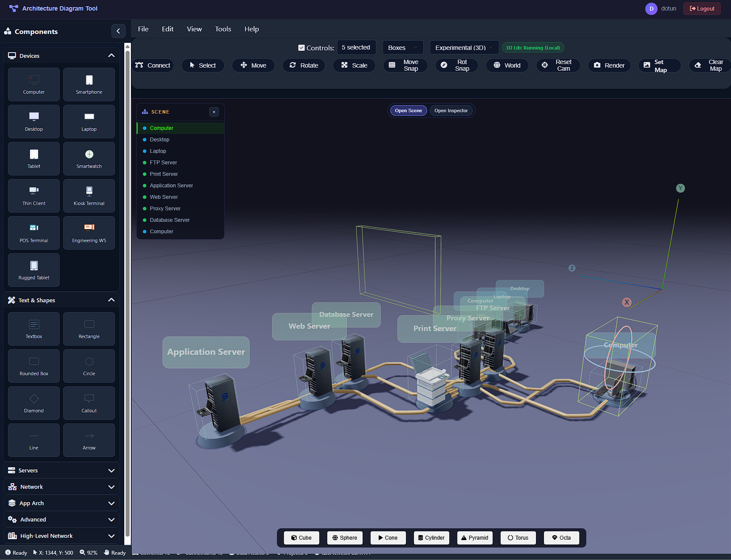731x560 pixels.
Task: Collapse the Devices section
Action: point(111,55)
